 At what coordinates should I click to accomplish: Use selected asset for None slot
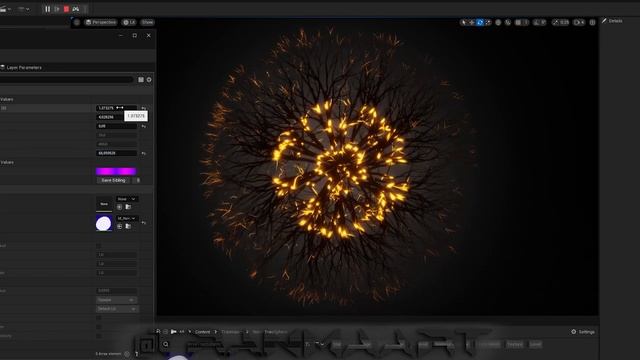(x=120, y=207)
